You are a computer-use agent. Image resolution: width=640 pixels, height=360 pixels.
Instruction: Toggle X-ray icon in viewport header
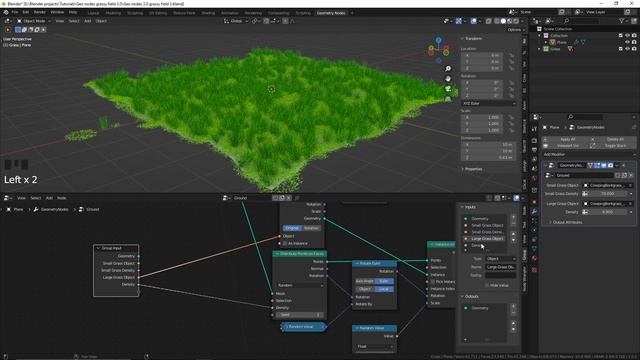pos(489,21)
